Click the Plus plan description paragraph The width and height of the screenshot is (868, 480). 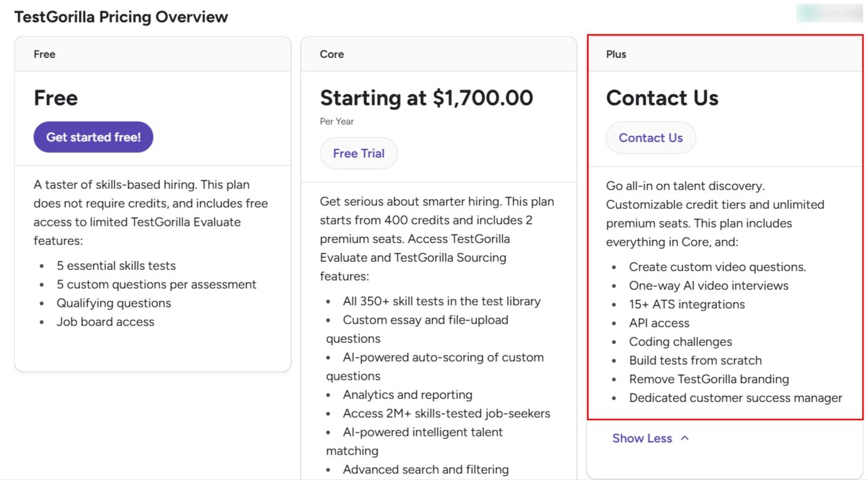(715, 214)
